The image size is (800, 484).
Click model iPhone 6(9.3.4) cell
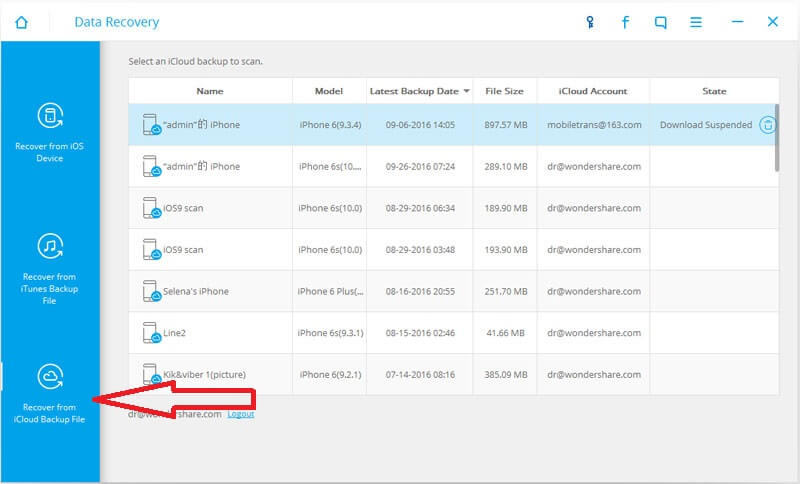(x=330, y=125)
